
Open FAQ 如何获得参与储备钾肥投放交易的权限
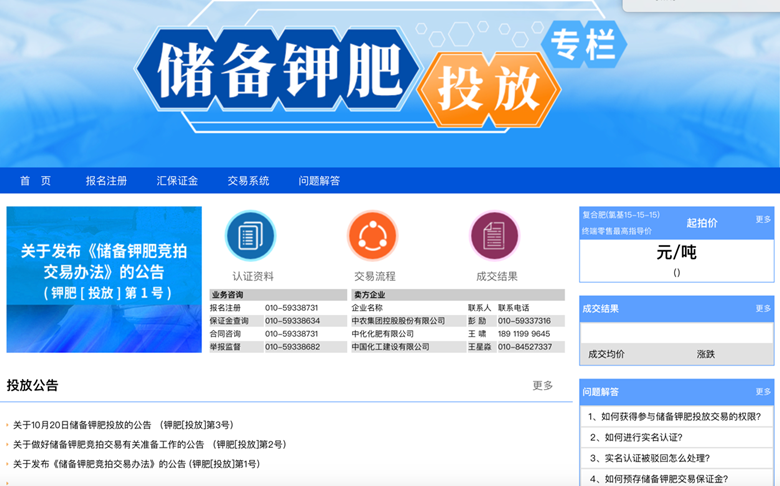coord(674,417)
